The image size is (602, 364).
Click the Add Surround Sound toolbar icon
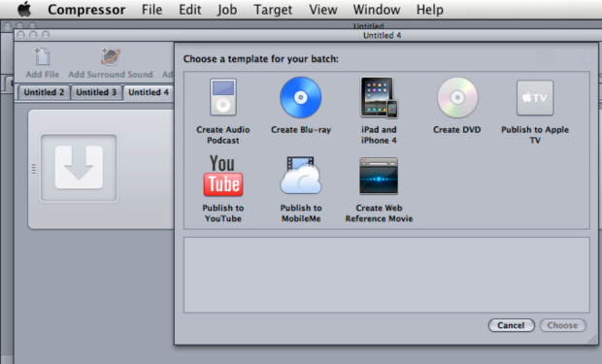[111, 57]
